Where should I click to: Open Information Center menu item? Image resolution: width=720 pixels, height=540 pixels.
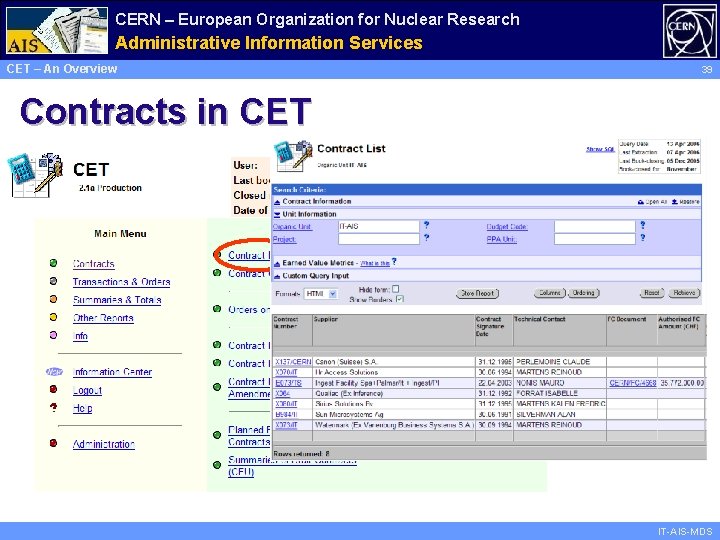coord(112,372)
